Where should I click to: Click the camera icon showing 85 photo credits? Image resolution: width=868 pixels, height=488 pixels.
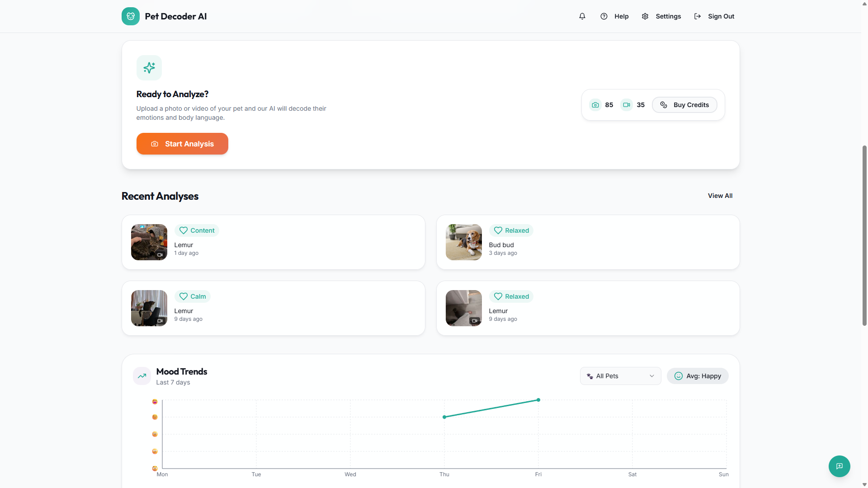(x=595, y=104)
